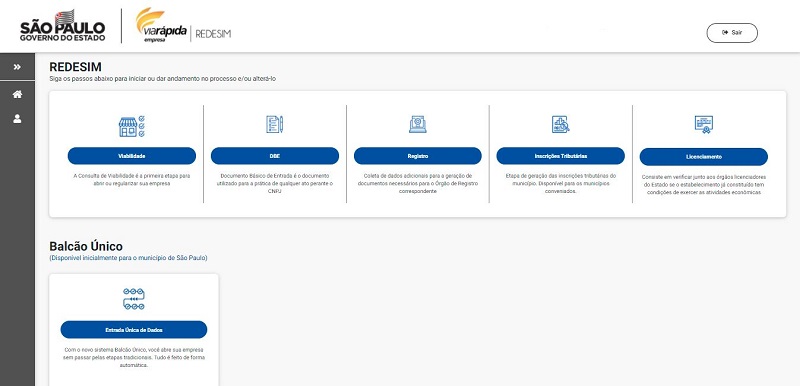Click the 'Documento Básico de Entrada' description

click(274, 183)
